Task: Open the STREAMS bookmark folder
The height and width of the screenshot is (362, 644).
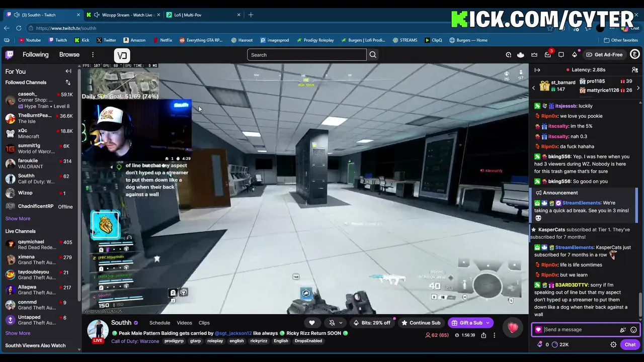Action: click(x=404, y=40)
